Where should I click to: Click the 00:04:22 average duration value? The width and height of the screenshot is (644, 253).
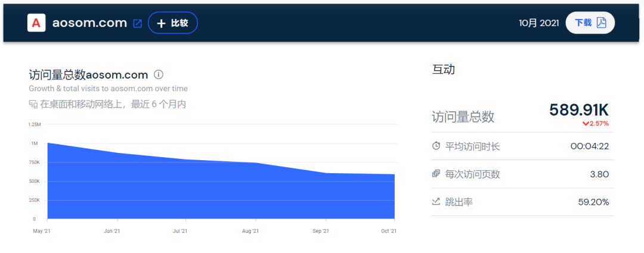[x=590, y=146]
